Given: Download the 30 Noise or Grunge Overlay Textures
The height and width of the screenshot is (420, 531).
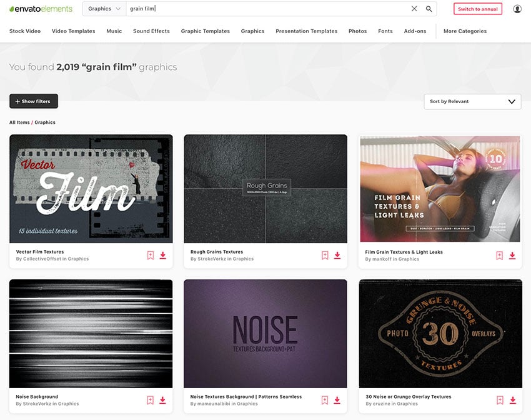Looking at the screenshot, I should tap(512, 400).
